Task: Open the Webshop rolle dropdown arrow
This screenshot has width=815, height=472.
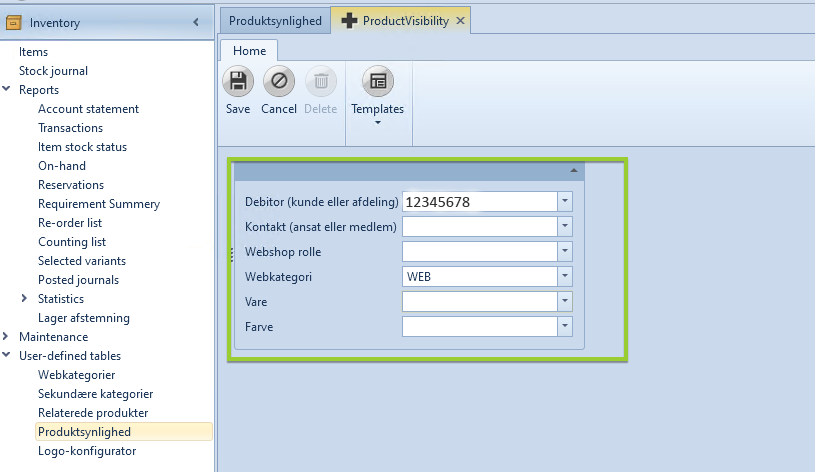Action: pyautogui.click(x=565, y=252)
